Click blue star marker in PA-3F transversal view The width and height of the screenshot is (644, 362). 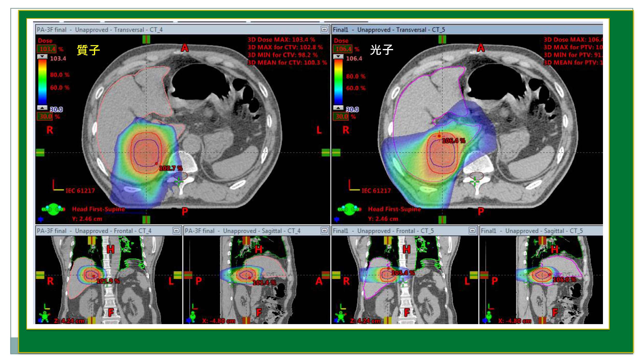(x=41, y=219)
